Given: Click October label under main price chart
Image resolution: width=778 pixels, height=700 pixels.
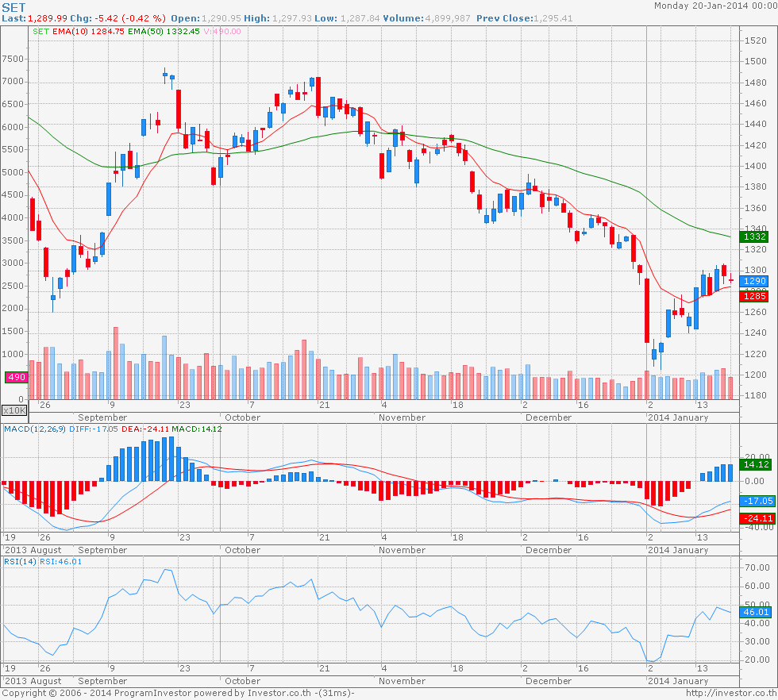Looking at the screenshot, I should click(242, 417).
